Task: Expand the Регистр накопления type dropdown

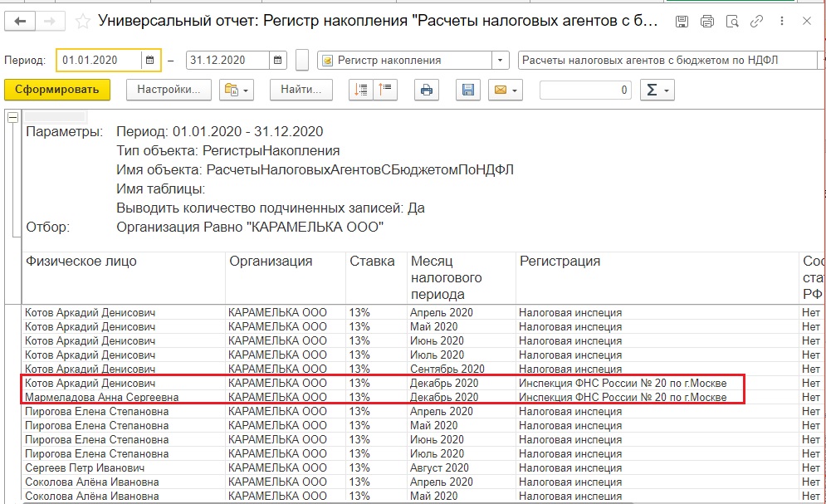Action: point(500,60)
